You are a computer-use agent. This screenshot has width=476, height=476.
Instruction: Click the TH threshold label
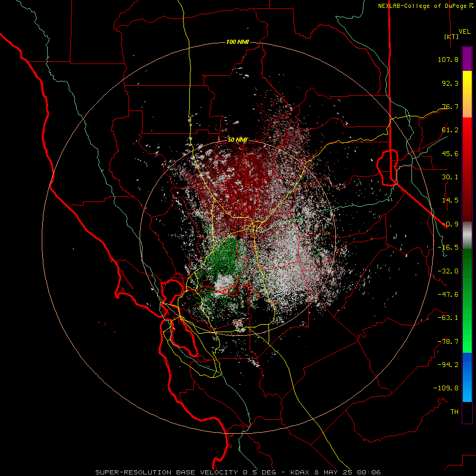(454, 412)
